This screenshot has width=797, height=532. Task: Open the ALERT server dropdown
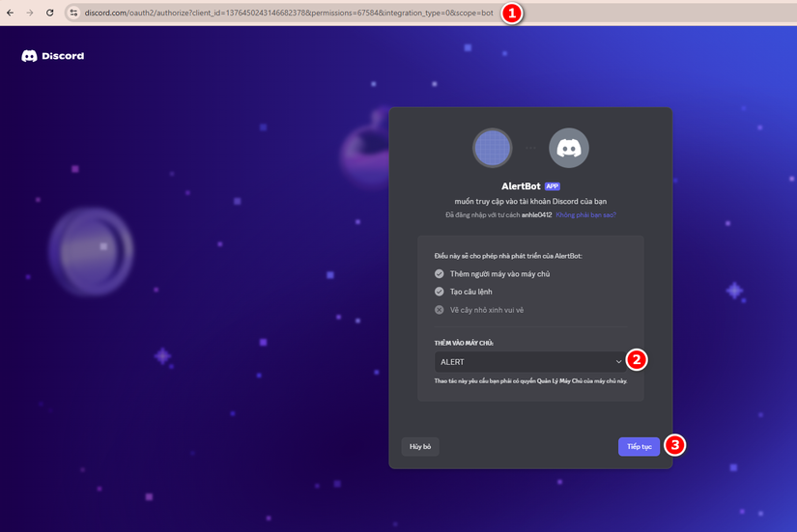pyautogui.click(x=530, y=362)
